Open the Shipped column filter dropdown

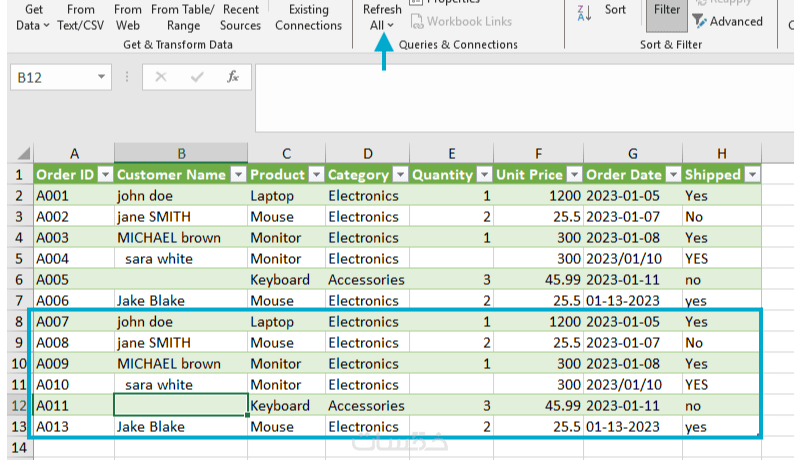[752, 174]
